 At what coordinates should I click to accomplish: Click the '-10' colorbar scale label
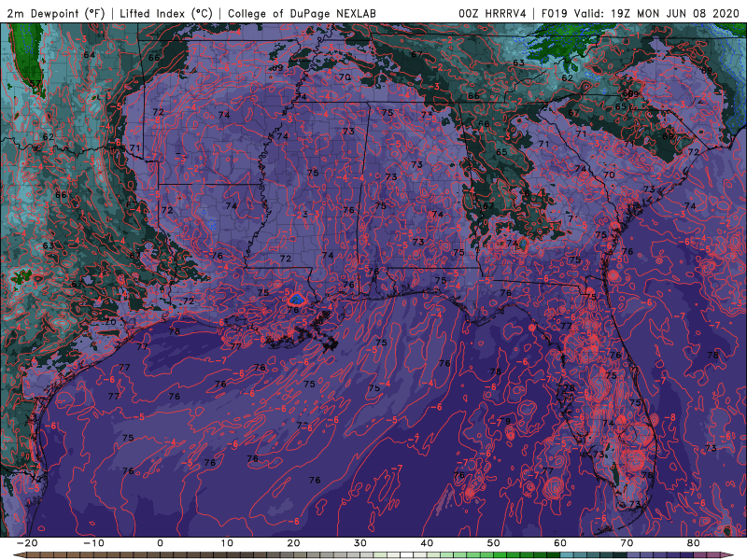point(93,543)
